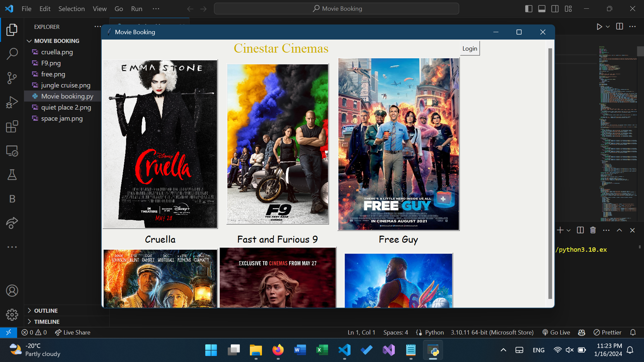Open Testing flask icon view
Image resolution: width=644 pixels, height=362 pixels.
(12, 175)
